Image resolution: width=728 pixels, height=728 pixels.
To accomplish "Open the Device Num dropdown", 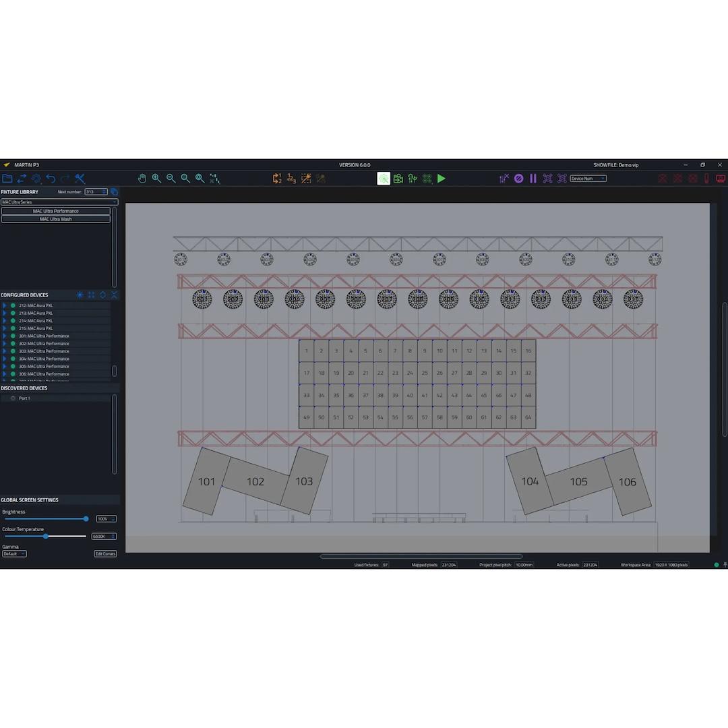I will [588, 179].
